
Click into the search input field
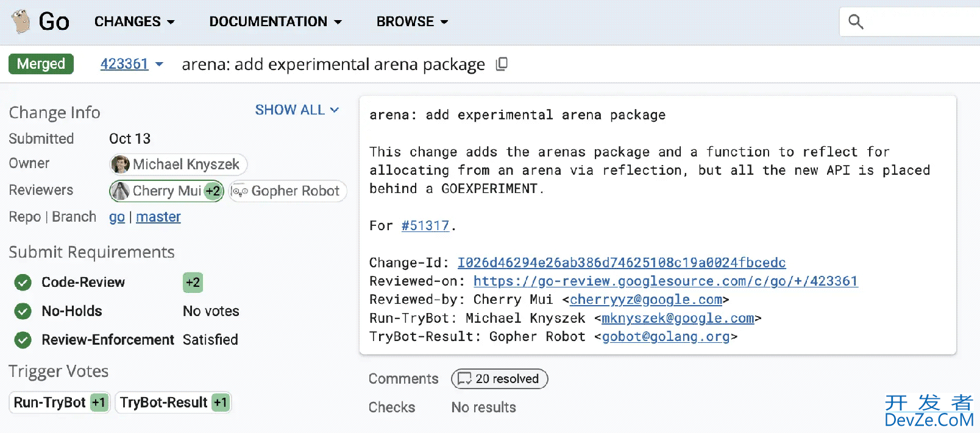coord(920,22)
